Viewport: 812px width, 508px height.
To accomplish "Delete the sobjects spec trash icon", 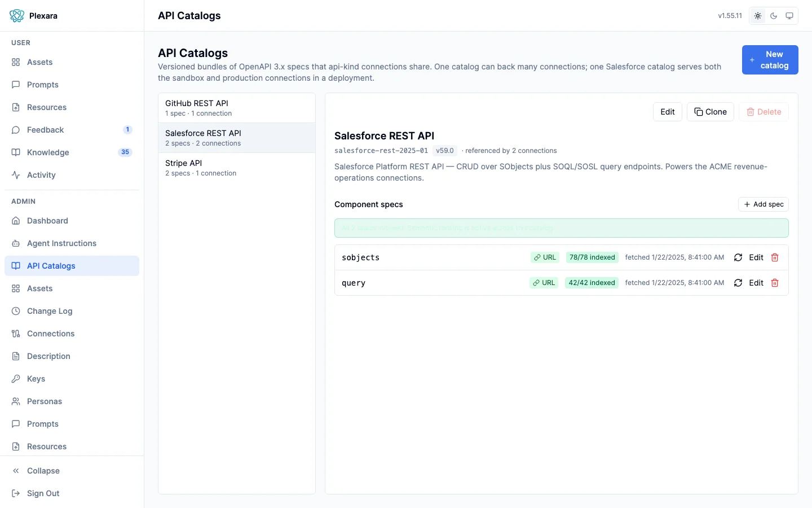I will point(775,257).
